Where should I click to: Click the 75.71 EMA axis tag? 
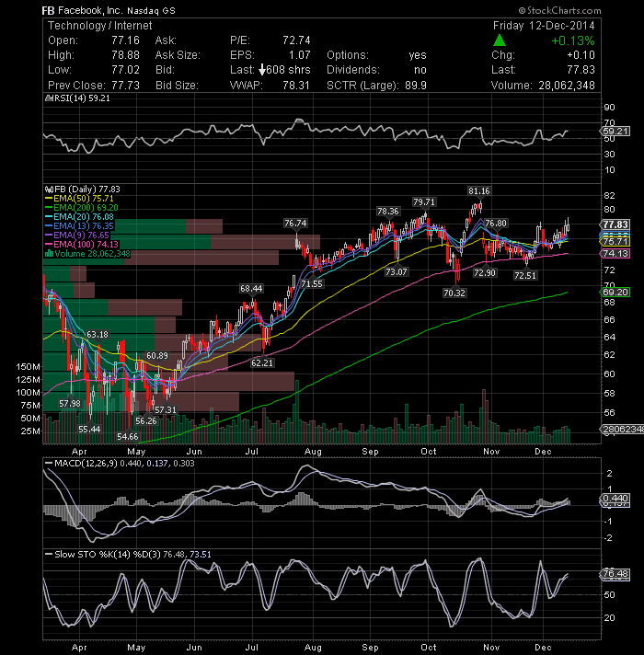[x=615, y=241]
